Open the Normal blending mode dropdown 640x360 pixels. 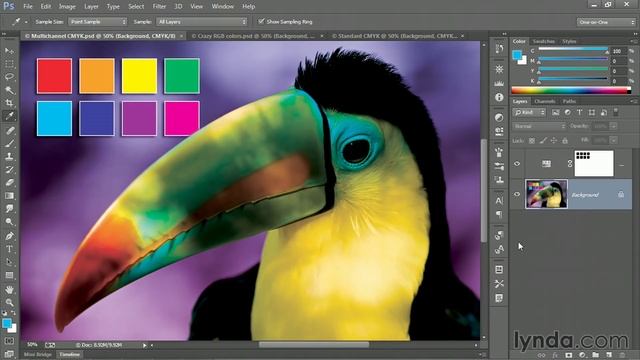pos(539,127)
